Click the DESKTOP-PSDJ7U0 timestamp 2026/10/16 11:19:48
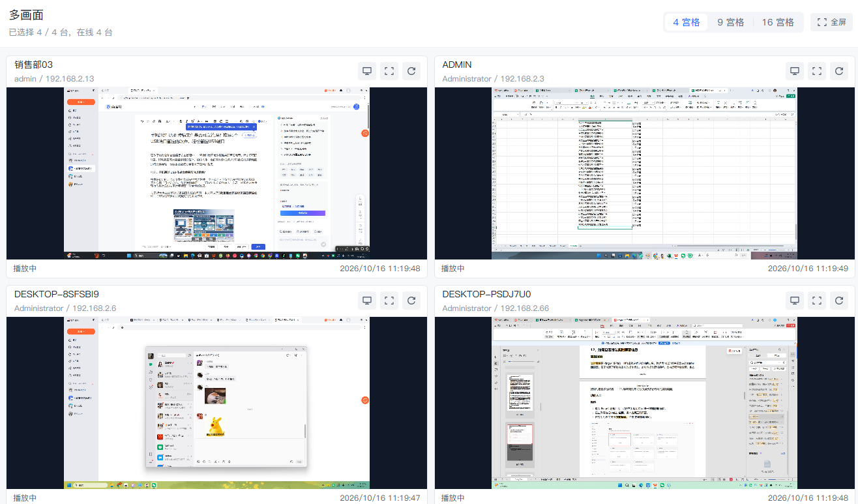 click(808, 498)
